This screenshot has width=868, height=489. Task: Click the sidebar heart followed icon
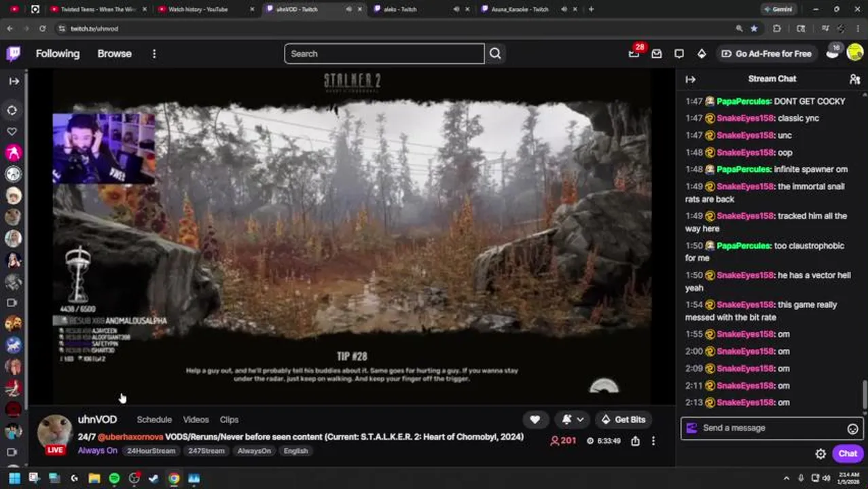click(12, 132)
